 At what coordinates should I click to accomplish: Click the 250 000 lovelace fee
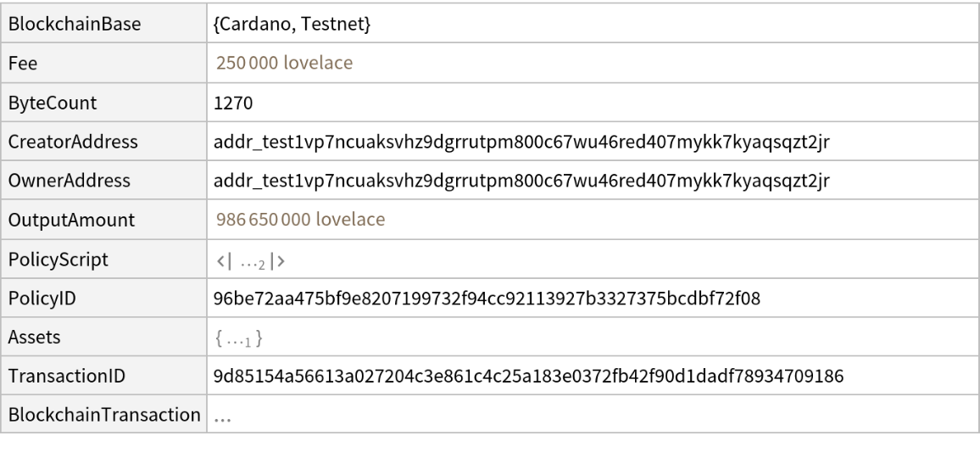[x=283, y=64]
